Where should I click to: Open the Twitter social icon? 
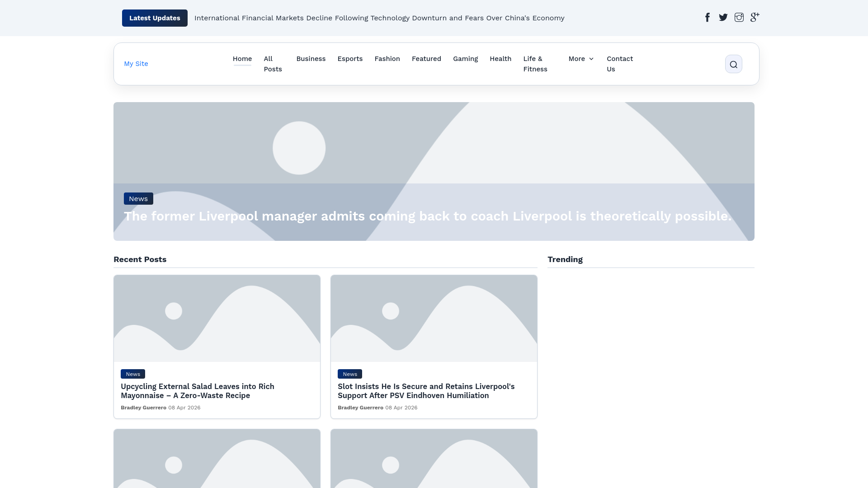723,18
